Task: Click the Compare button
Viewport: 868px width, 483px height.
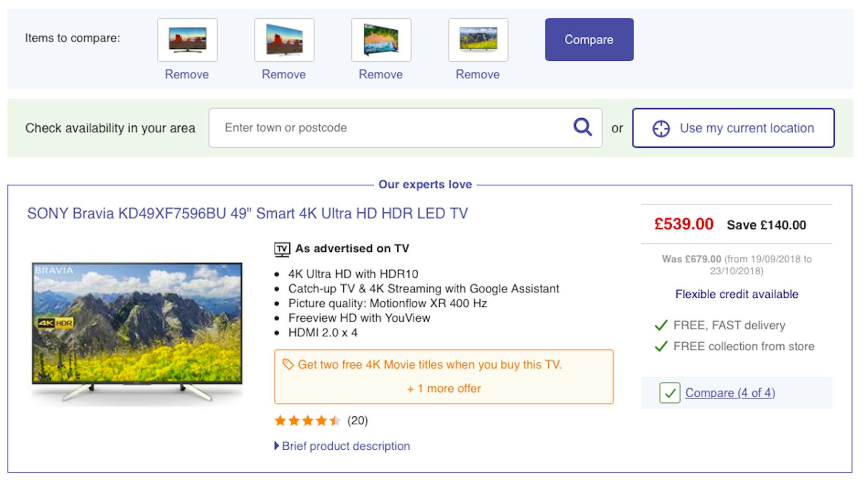Action: 589,40
